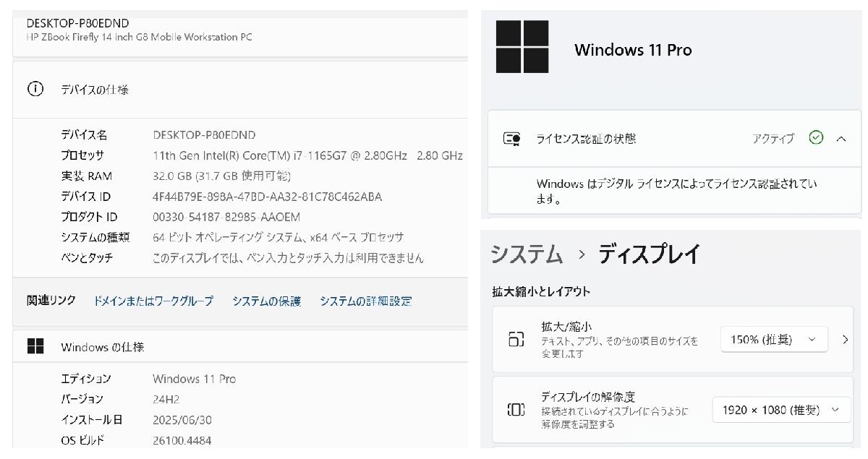Image resolution: width=868 pixels, height=459 pixels.
Task: Click the システムの種類 label
Action: [95, 237]
